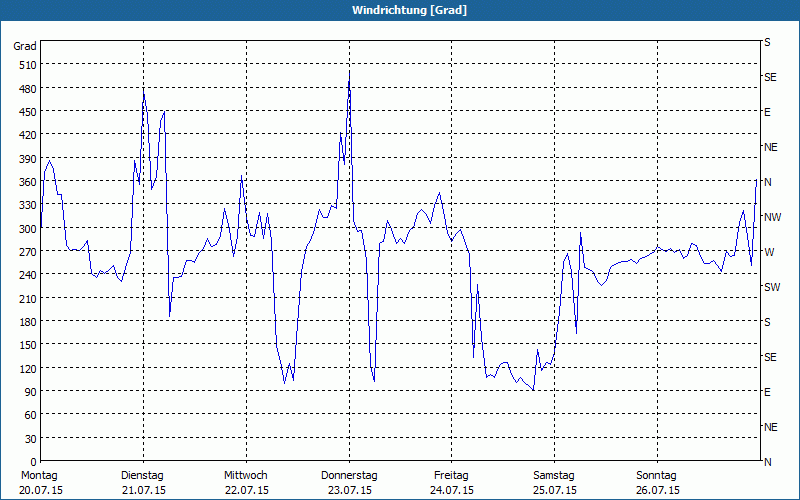Screen dimensions: 800x500
Task: Click the 'Mittwoch' day label
Action: pyautogui.click(x=246, y=475)
